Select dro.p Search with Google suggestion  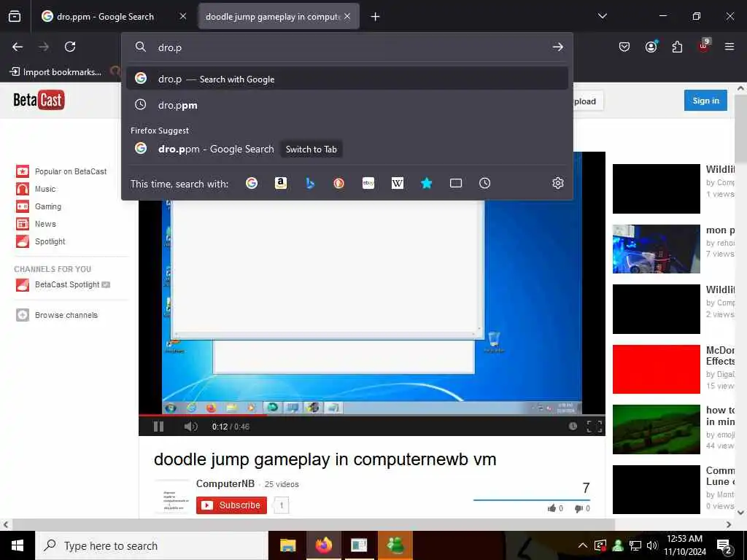(347, 79)
